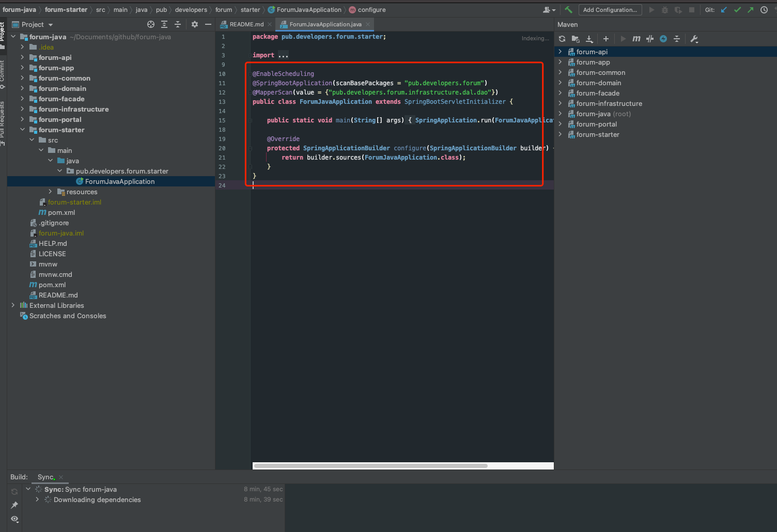Viewport: 777px width, 532px height.
Task: Select the Sync tab in Build panel
Action: [x=45, y=477]
